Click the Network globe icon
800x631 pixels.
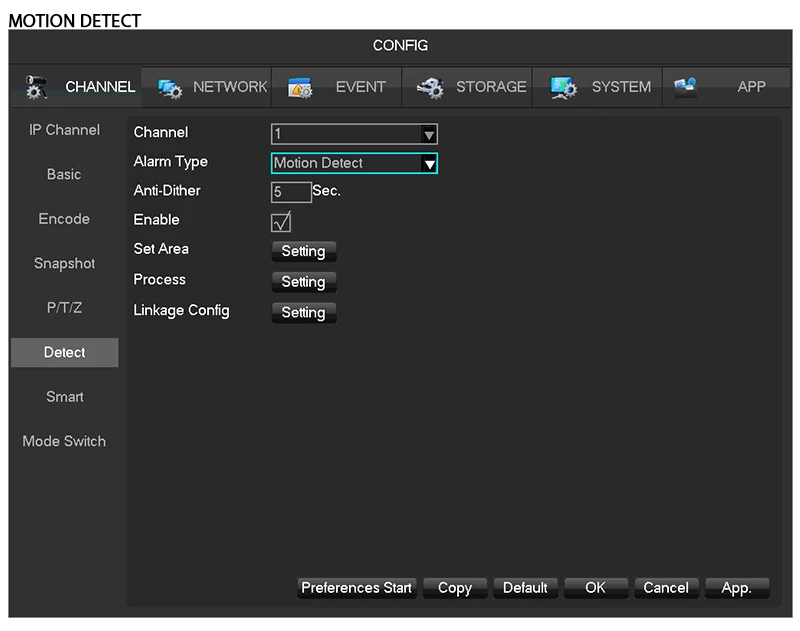pyautogui.click(x=168, y=88)
